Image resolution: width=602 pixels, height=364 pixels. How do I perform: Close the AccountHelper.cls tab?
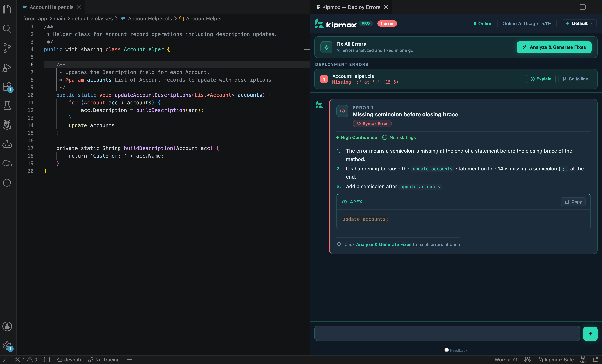pyautogui.click(x=79, y=7)
